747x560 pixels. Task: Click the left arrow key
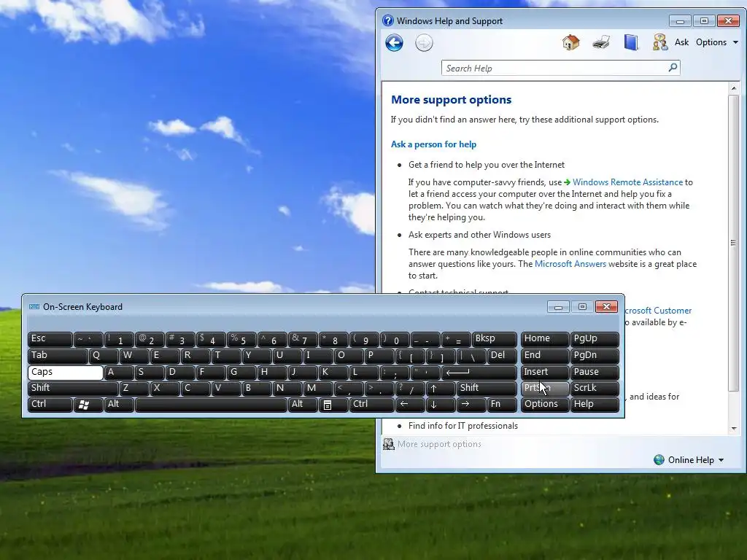pos(410,405)
